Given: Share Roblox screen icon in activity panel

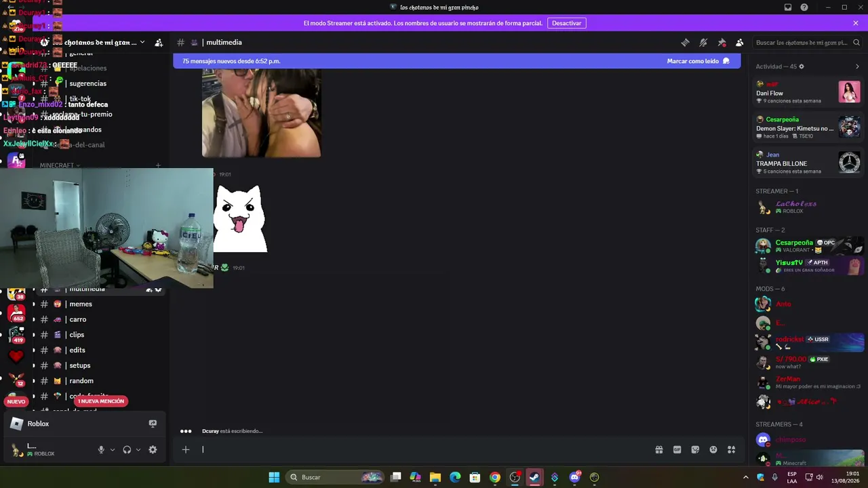Looking at the screenshot, I should pos(153,424).
